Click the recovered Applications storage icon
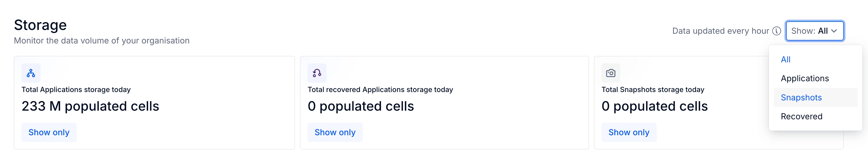Screen dimensions: 868x156 (x=317, y=73)
